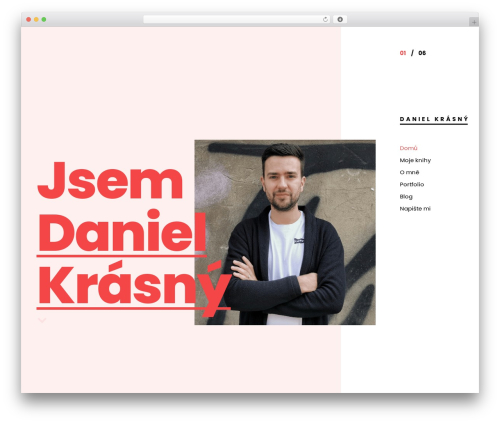
Task: Click the reload icon in address bar
Action: pyautogui.click(x=325, y=20)
